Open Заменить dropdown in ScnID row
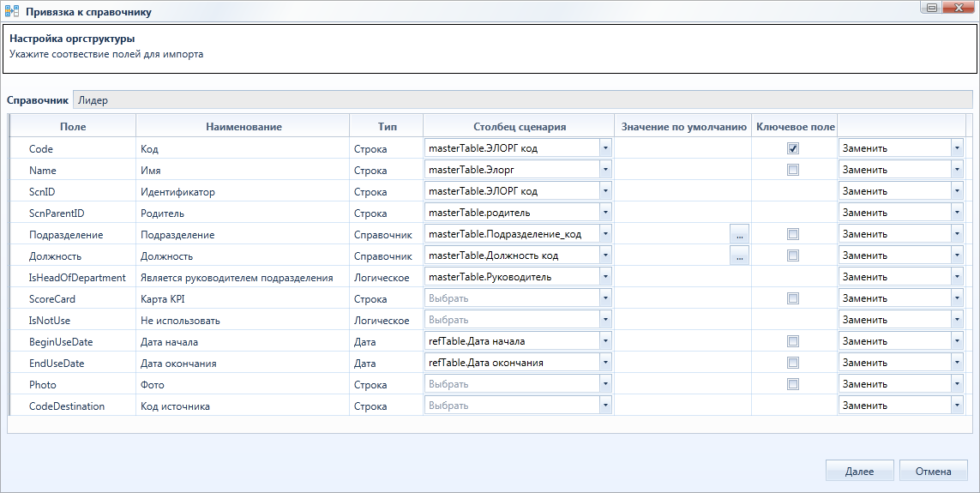The width and height of the screenshot is (980, 493). [957, 191]
